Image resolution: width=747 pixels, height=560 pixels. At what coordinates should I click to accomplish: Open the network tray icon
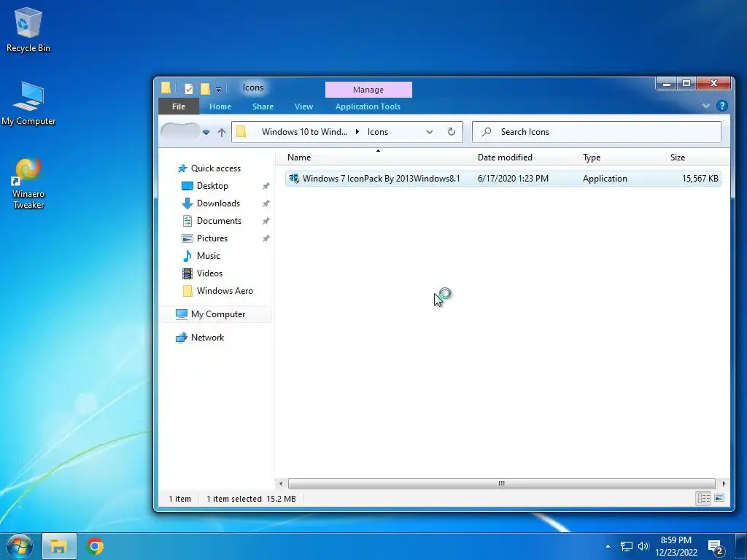point(627,546)
